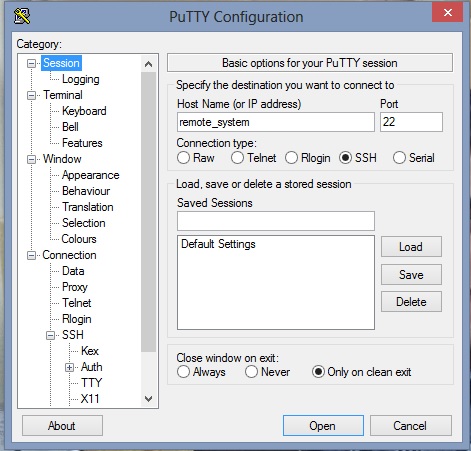Open the X11 settings under SSH
The width and height of the screenshot is (471, 451).
pyautogui.click(x=90, y=399)
